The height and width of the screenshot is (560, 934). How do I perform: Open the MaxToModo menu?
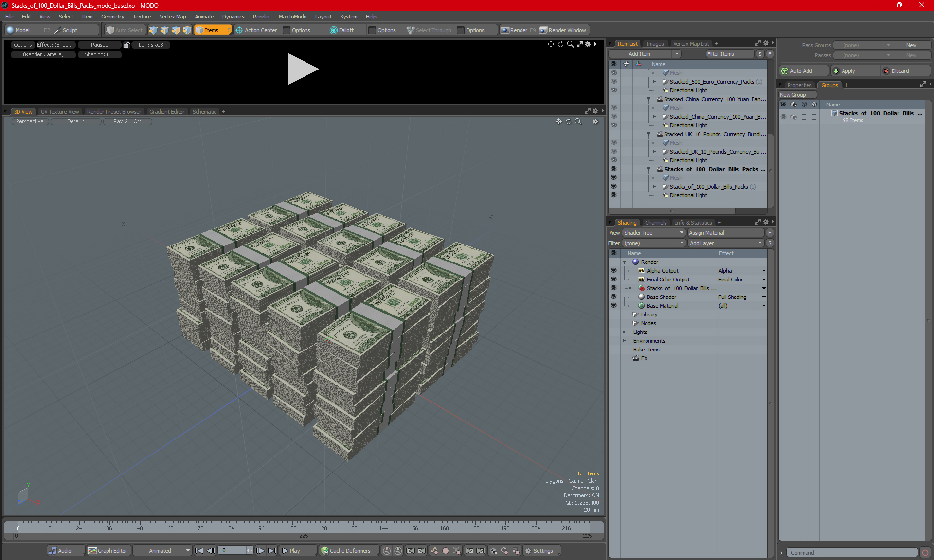click(292, 17)
